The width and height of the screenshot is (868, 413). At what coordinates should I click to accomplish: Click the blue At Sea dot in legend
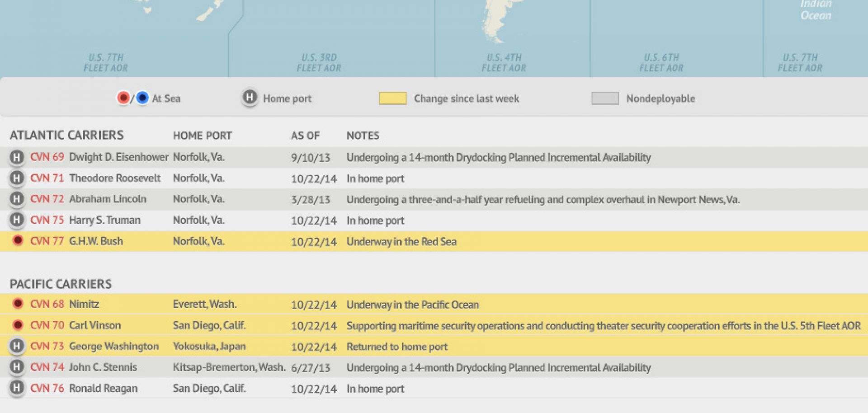142,98
